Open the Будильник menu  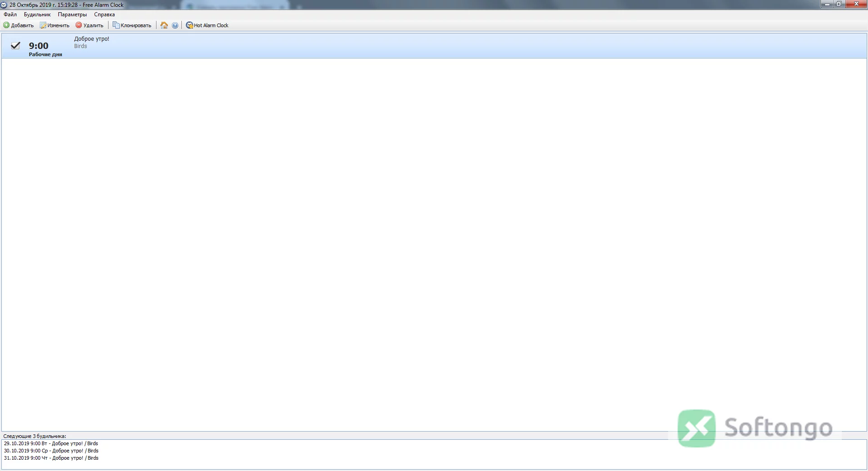(x=37, y=14)
